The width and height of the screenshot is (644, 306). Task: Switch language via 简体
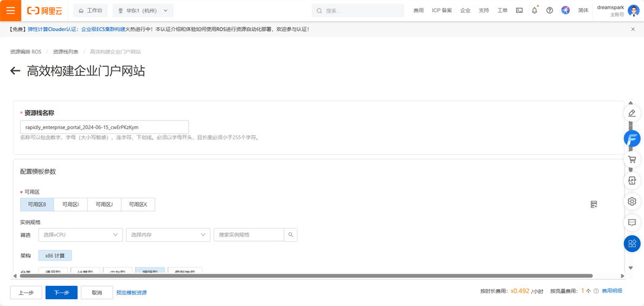tap(583, 10)
